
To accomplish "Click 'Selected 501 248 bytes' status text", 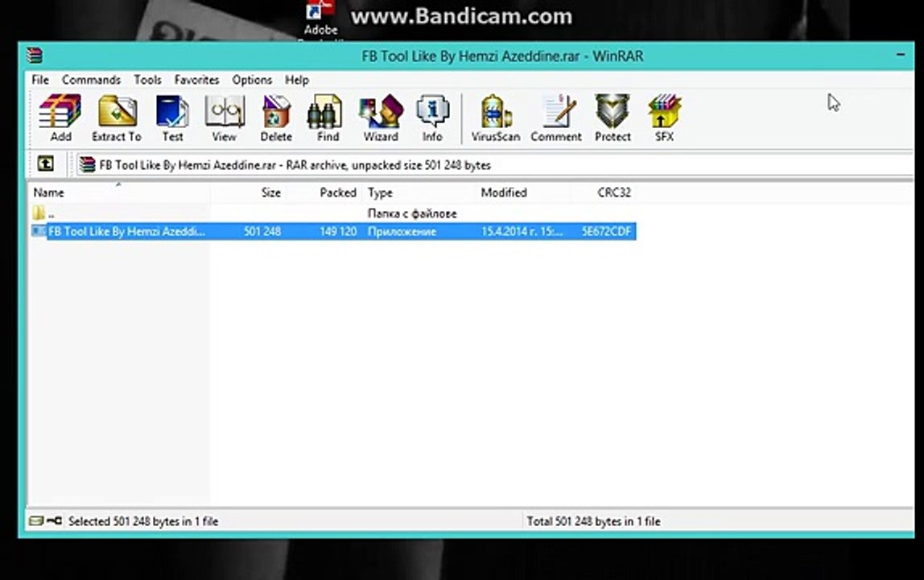I will [x=143, y=521].
